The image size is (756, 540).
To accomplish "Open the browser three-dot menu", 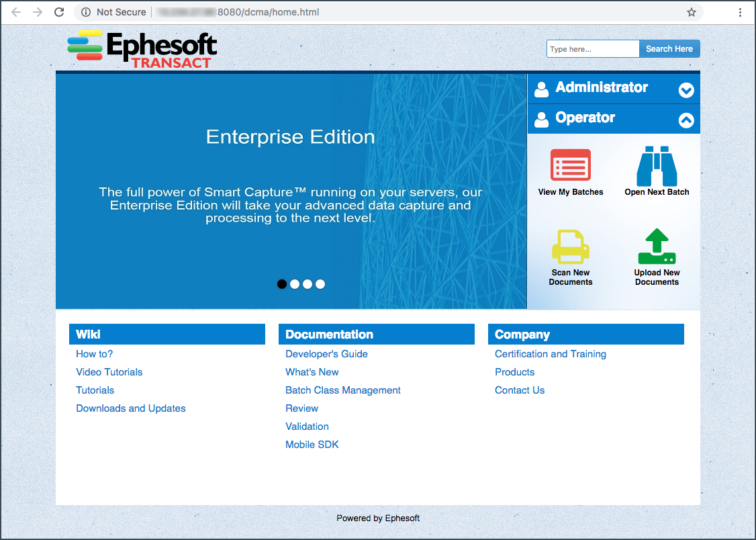I will coord(740,12).
